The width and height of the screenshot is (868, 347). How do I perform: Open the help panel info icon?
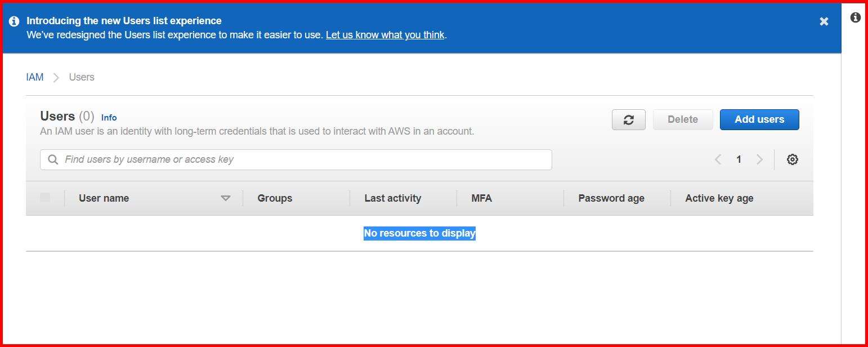click(x=854, y=17)
